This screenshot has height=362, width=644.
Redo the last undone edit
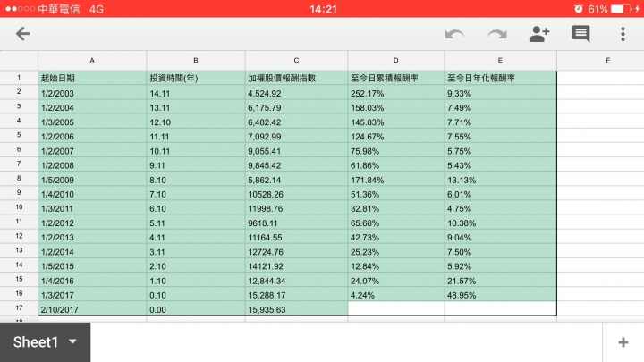tap(497, 34)
